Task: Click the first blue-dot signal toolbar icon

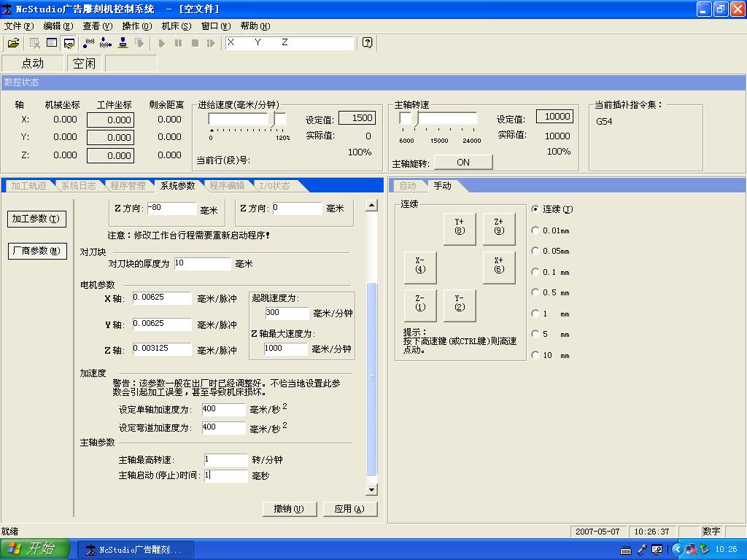Action: tap(89, 43)
